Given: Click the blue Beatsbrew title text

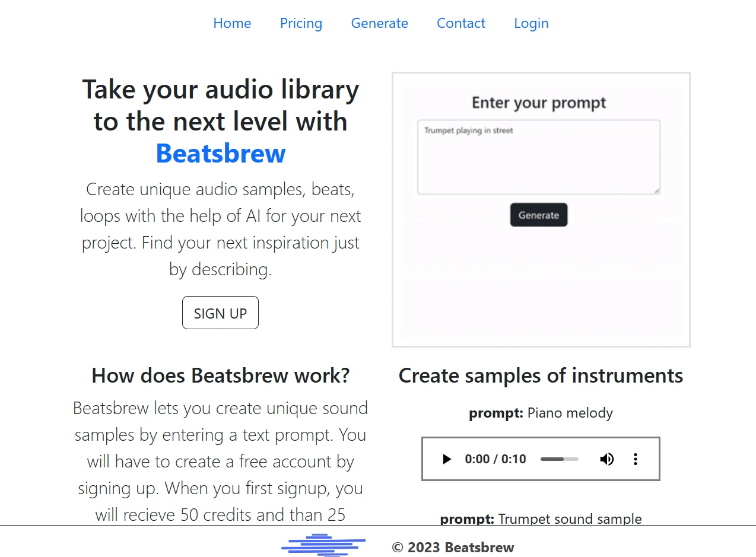Looking at the screenshot, I should [x=221, y=153].
